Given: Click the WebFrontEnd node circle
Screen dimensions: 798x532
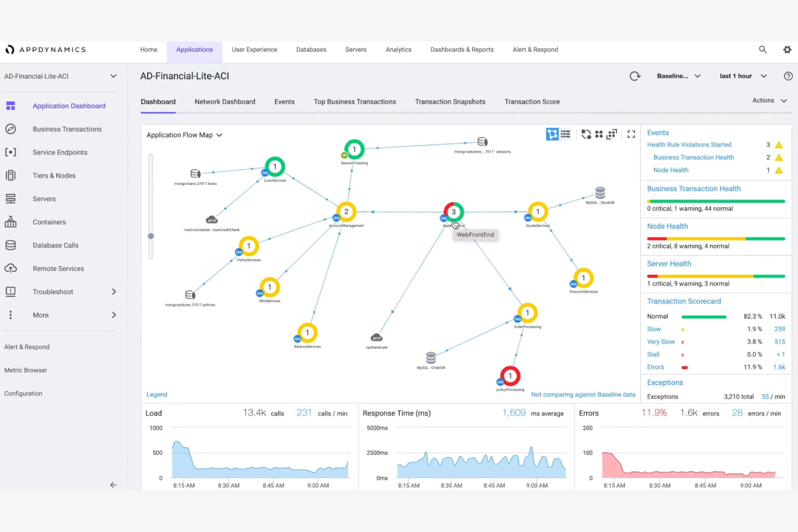Looking at the screenshot, I should click(453, 212).
